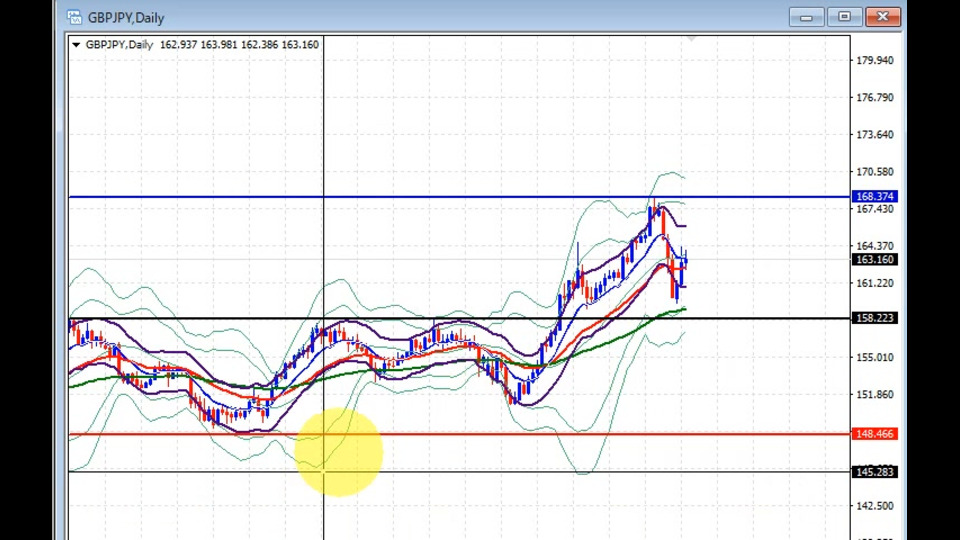Click the 151.860 price scale value
960x540 pixels.
(875, 395)
